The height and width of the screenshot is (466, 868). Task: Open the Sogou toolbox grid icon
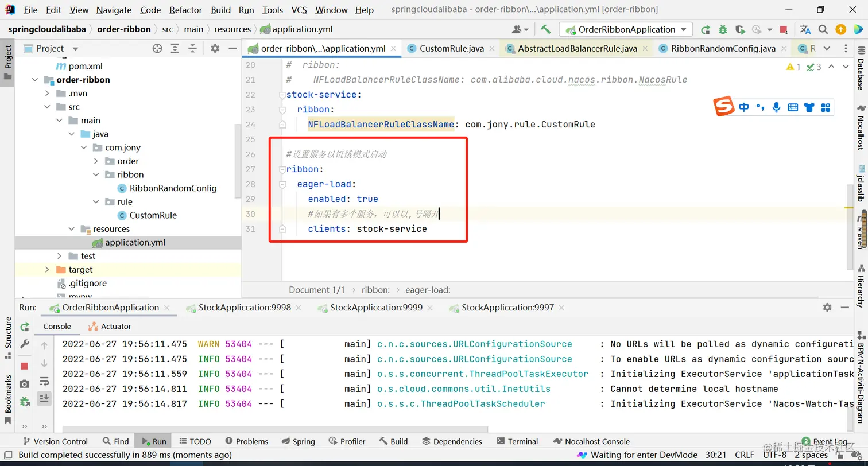point(826,107)
